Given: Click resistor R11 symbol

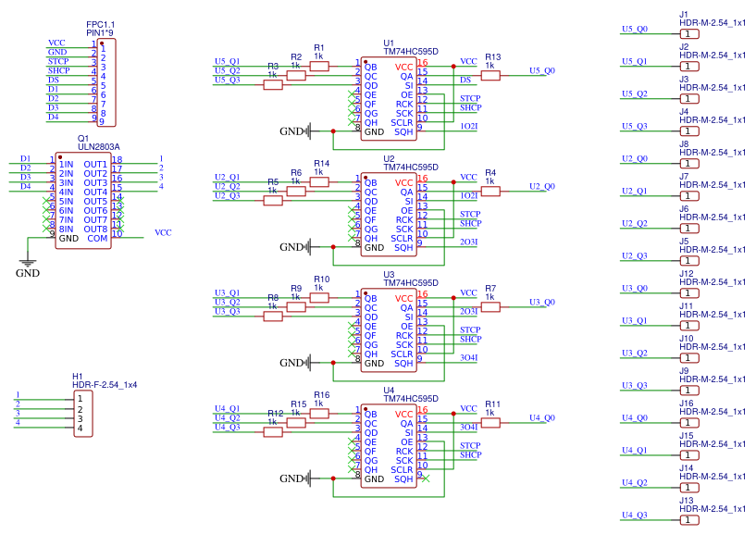Looking at the screenshot, I should pos(490,423).
